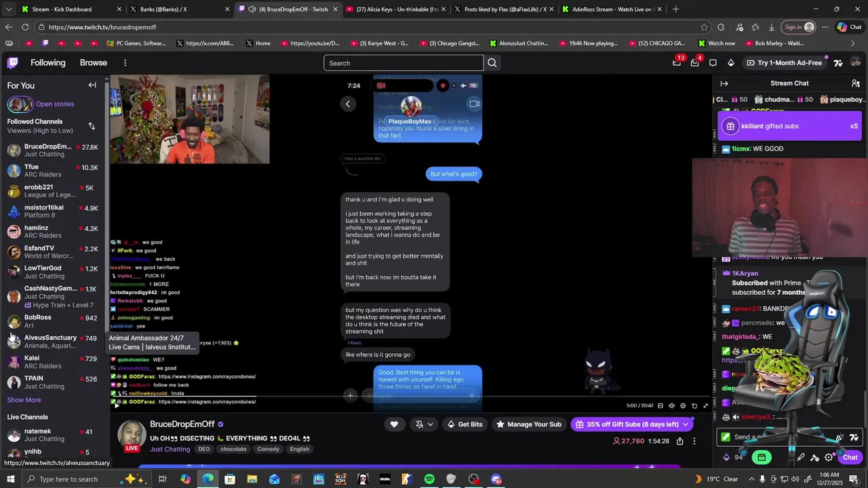Expand the 35% off Gift Subs dropdown

click(x=685, y=424)
